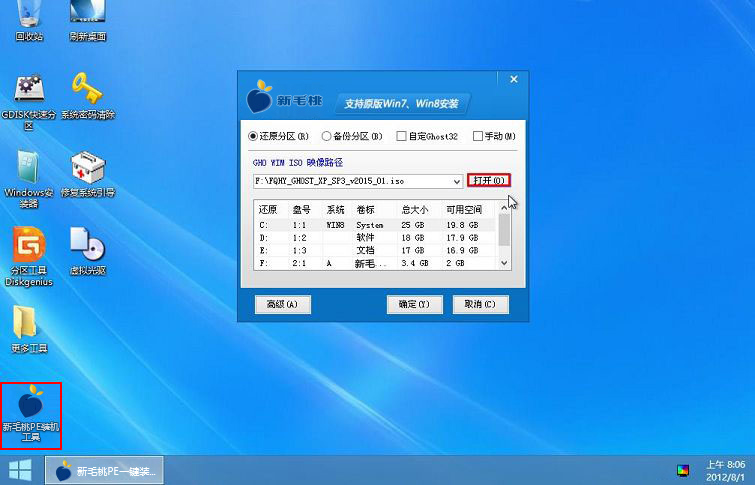Launch GDISK快速分区 desktop icon

[x=29, y=102]
